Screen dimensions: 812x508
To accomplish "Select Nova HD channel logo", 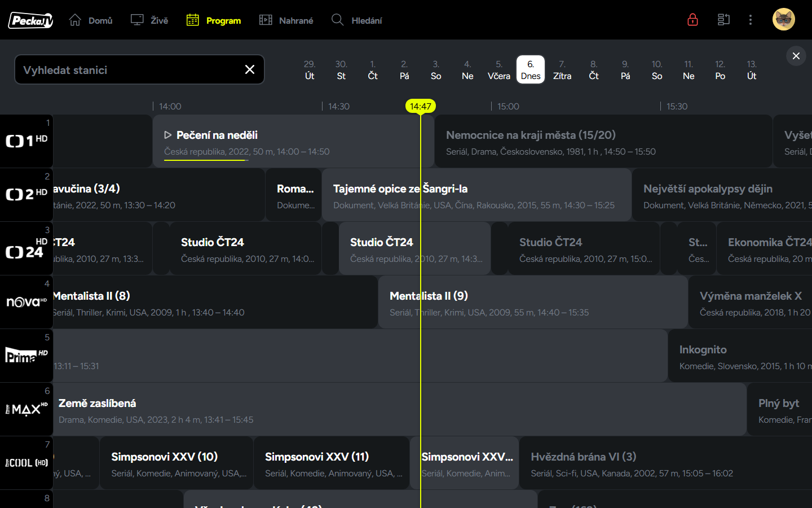I will (27, 302).
